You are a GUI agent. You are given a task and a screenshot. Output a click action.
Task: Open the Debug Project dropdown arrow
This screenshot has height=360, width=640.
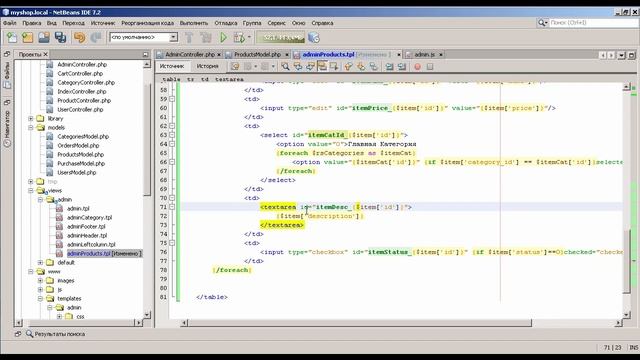point(249,38)
